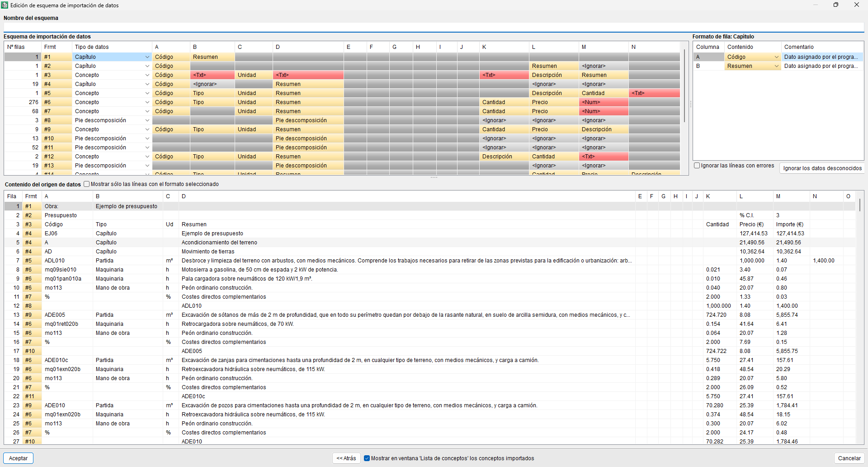
Task: Click the 'Contenido' column header
Action: pyautogui.click(x=753, y=47)
